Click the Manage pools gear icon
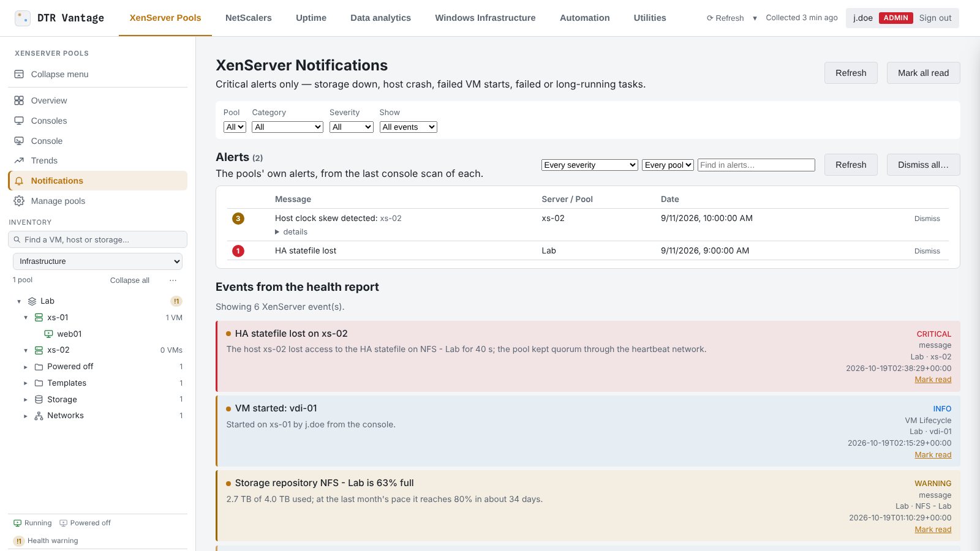 (19, 201)
